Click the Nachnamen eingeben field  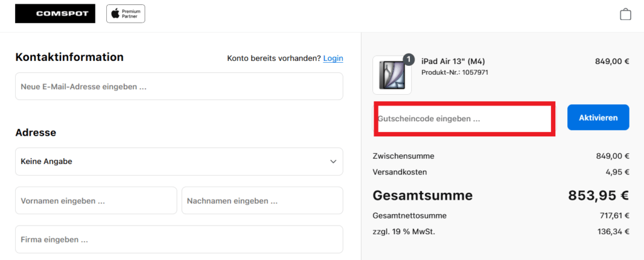pos(262,200)
